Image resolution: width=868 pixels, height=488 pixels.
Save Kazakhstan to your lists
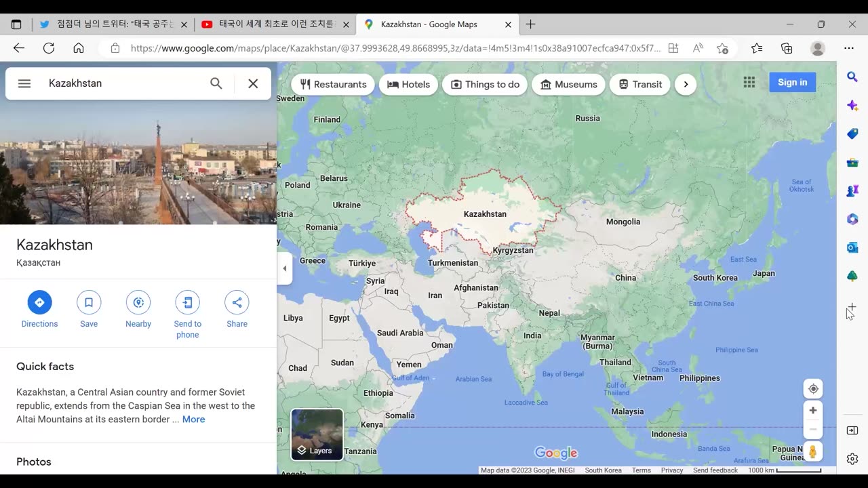(x=89, y=310)
